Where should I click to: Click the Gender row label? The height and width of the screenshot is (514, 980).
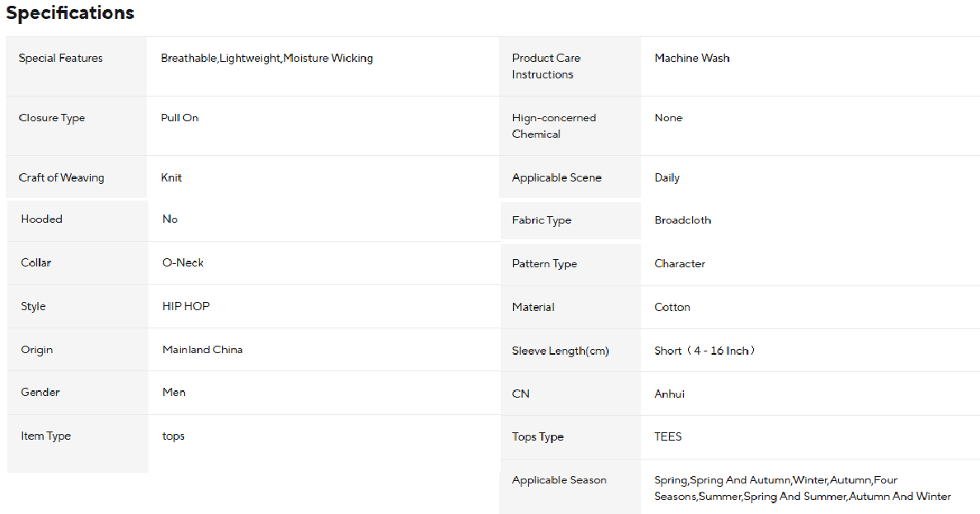[40, 393]
